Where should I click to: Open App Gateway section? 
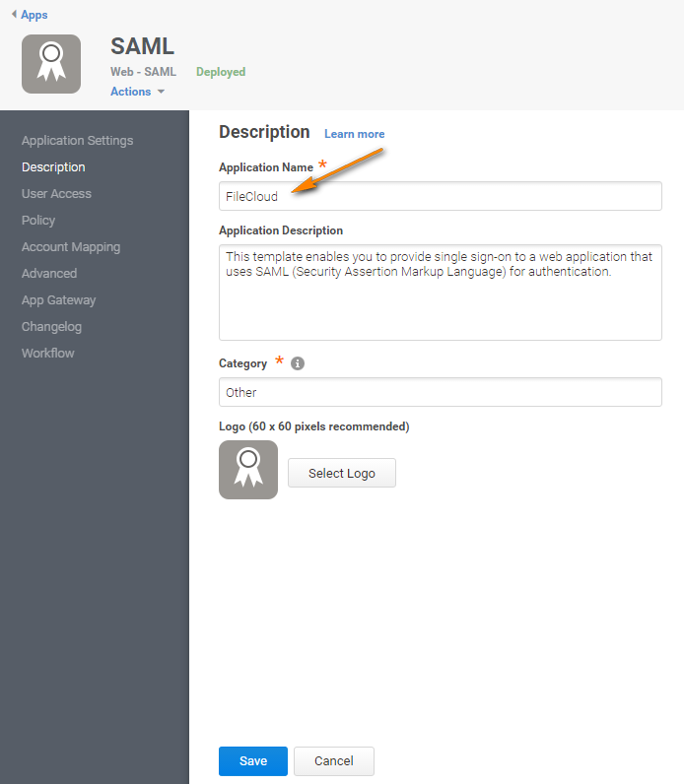(x=59, y=300)
